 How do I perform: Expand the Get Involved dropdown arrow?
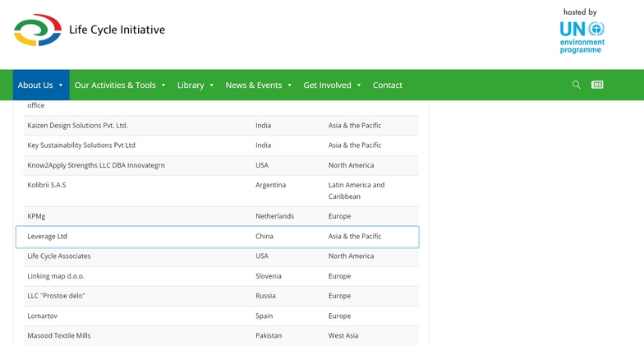(x=359, y=85)
